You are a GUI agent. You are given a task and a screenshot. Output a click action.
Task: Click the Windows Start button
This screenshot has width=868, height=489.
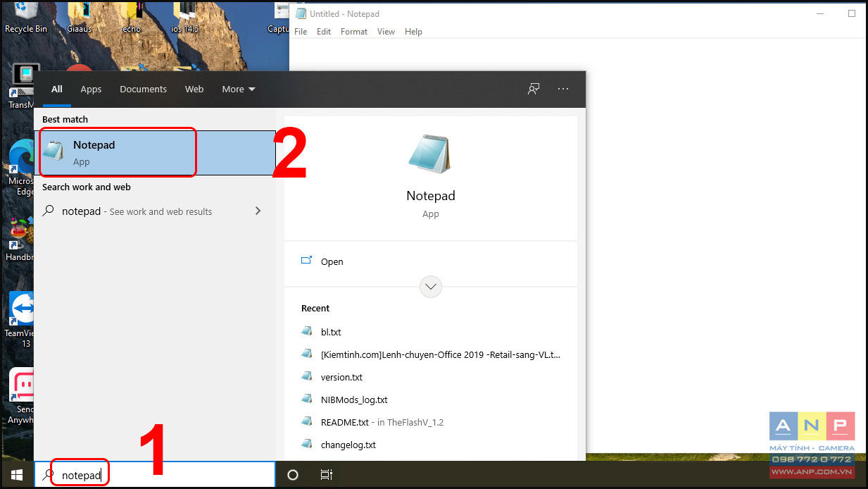(17, 475)
